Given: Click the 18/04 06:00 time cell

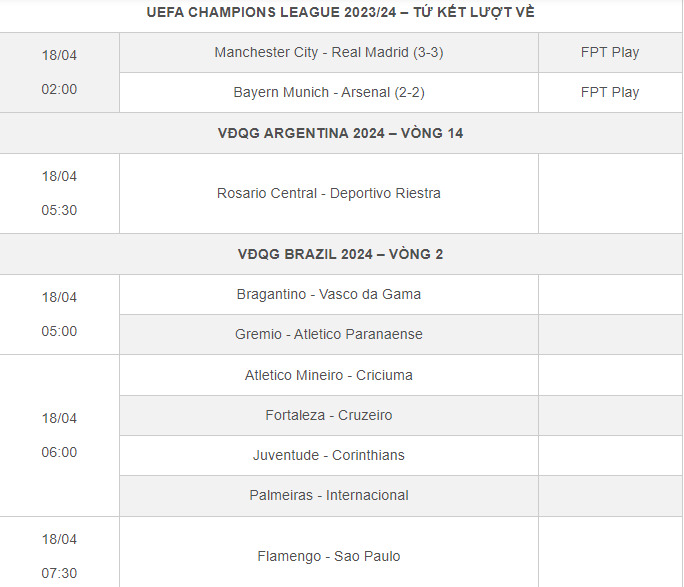Looking at the screenshot, I should coord(59,435).
